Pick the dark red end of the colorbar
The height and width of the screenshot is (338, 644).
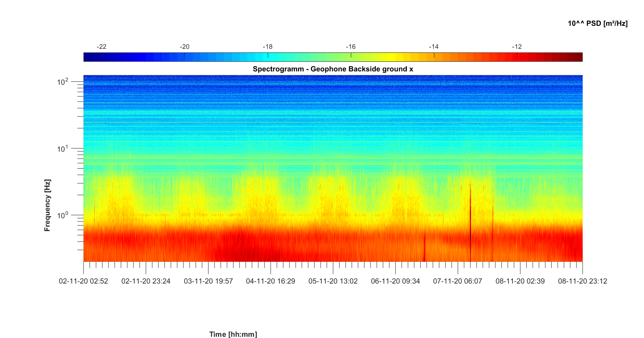578,57
